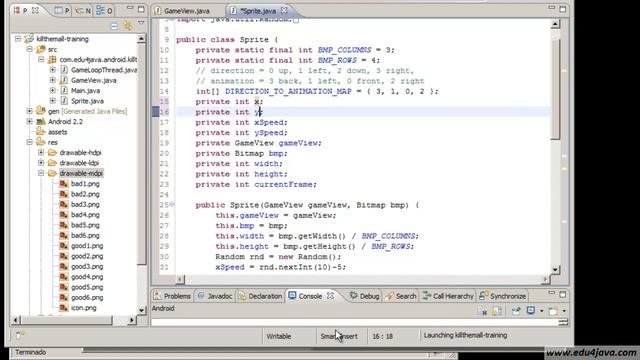This screenshot has height=360, width=640.
Task: Expand Sprite.java tree node
Action: pyautogui.click(x=52, y=100)
